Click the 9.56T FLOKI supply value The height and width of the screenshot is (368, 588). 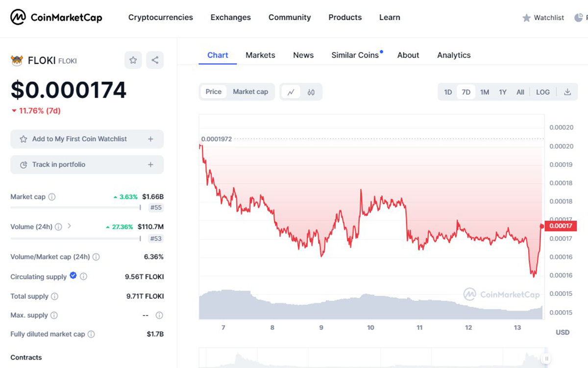pyautogui.click(x=145, y=277)
